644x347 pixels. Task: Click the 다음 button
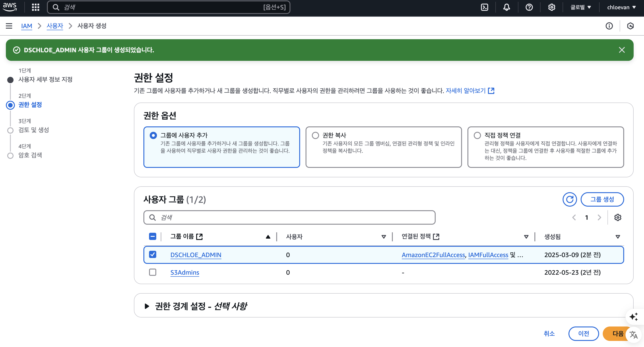coord(618,333)
